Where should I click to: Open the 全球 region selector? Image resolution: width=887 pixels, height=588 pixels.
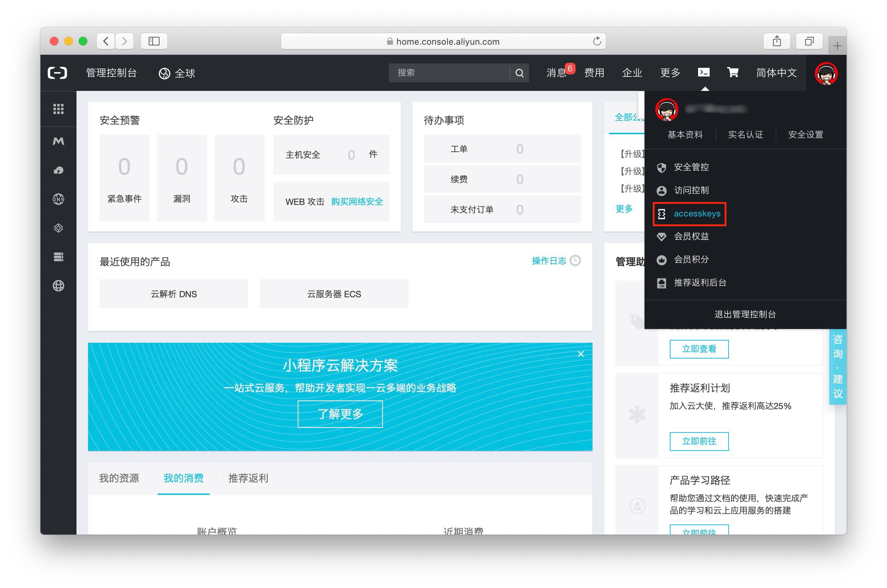177,73
